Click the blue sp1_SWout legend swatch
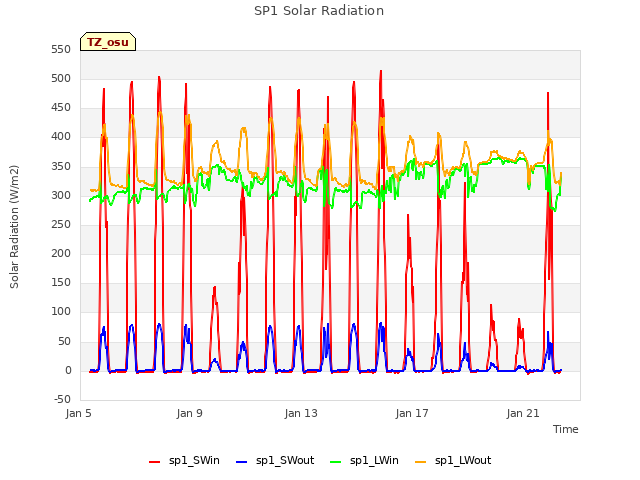640x480 pixels. [x=242, y=462]
